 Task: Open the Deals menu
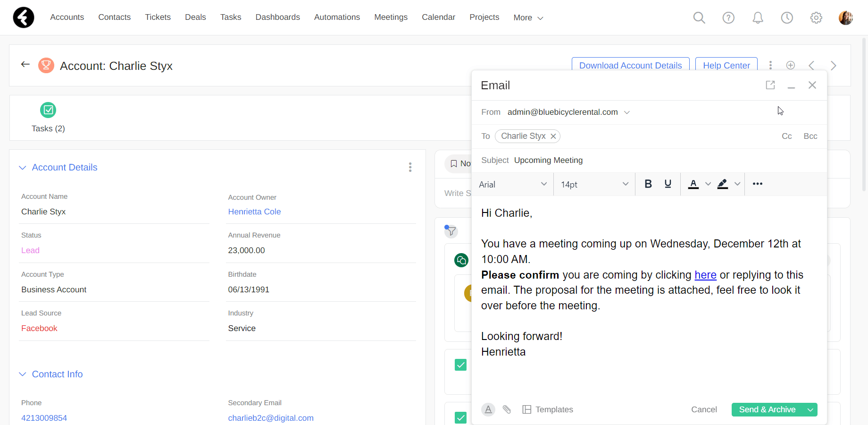(x=195, y=17)
